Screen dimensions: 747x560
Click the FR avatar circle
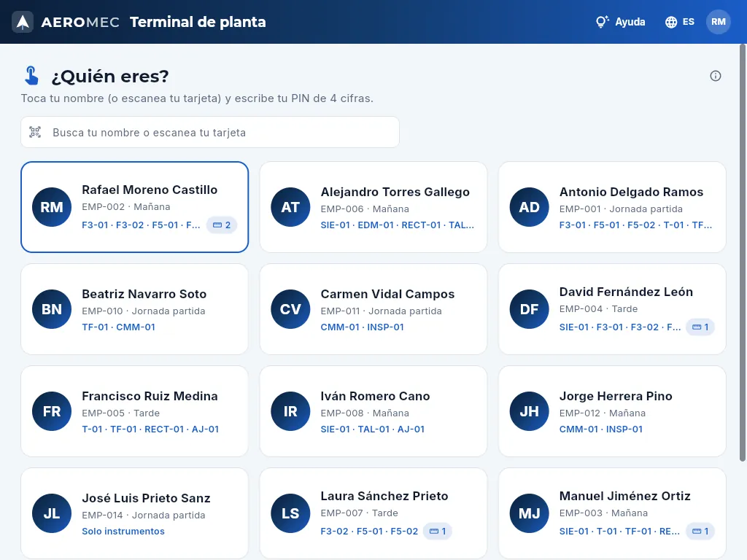[x=52, y=411]
